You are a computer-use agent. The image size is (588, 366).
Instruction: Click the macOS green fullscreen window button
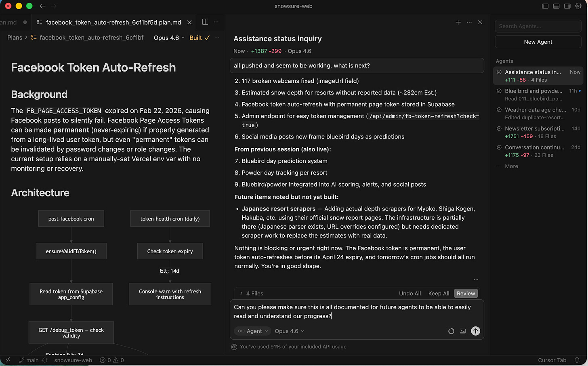(x=29, y=6)
